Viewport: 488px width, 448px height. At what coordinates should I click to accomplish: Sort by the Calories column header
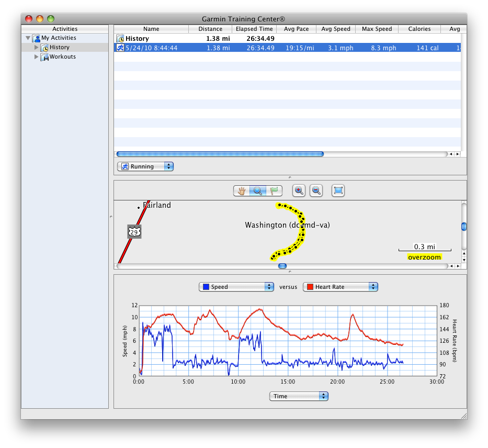(x=419, y=29)
